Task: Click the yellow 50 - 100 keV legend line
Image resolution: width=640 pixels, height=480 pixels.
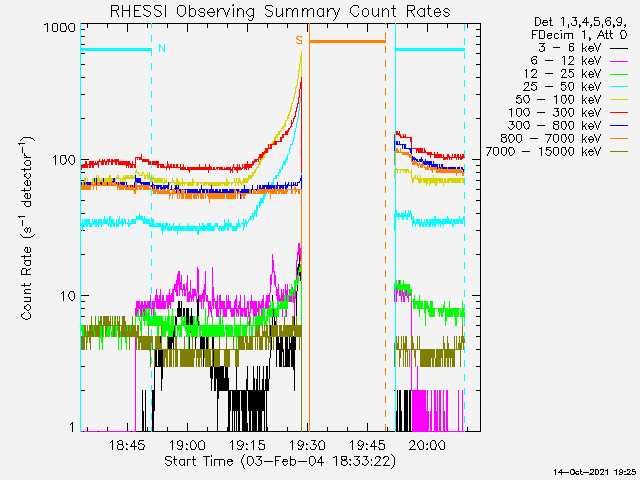Action: 618,100
